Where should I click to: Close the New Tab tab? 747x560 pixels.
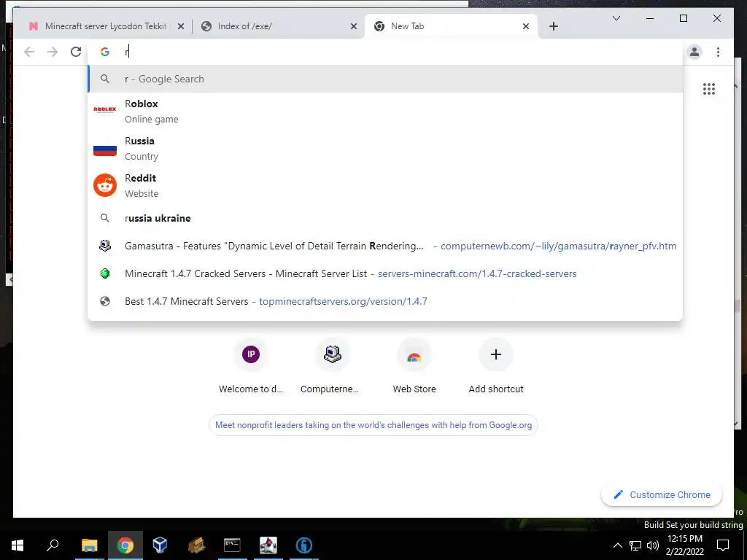click(525, 27)
